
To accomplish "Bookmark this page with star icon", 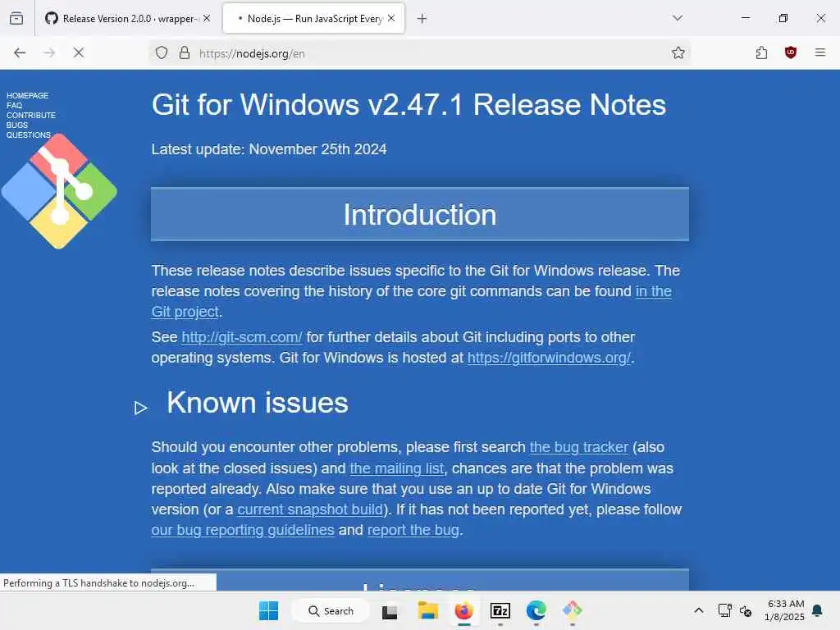I will click(678, 52).
